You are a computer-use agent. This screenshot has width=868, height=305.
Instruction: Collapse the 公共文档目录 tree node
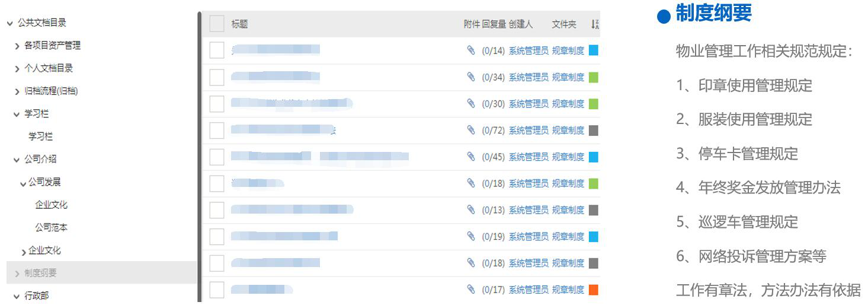[x=9, y=23]
